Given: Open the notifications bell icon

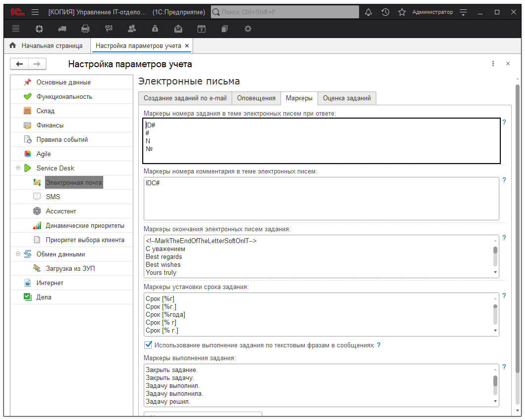Looking at the screenshot, I should (368, 12).
